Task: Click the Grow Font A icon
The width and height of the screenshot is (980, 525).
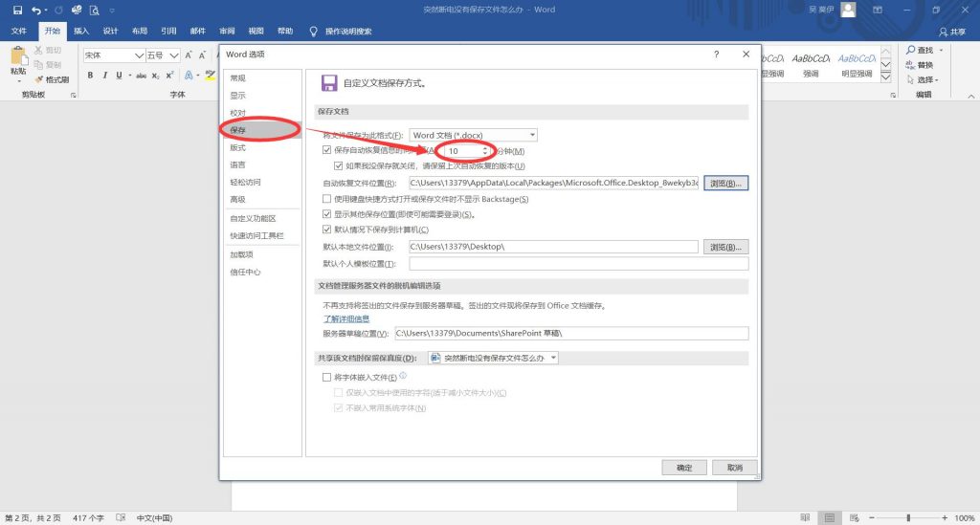Action: point(189,55)
